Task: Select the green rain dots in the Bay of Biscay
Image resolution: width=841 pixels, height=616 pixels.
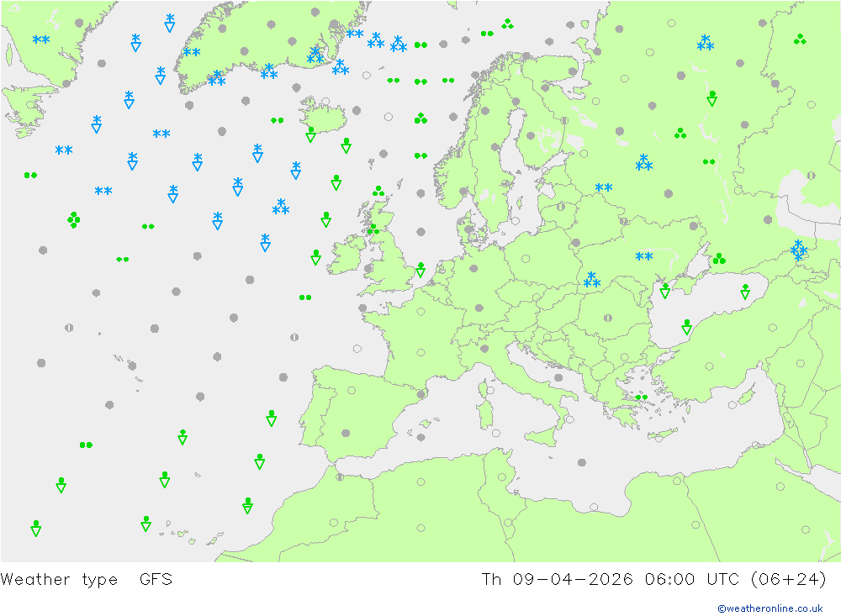Action: coord(305,297)
